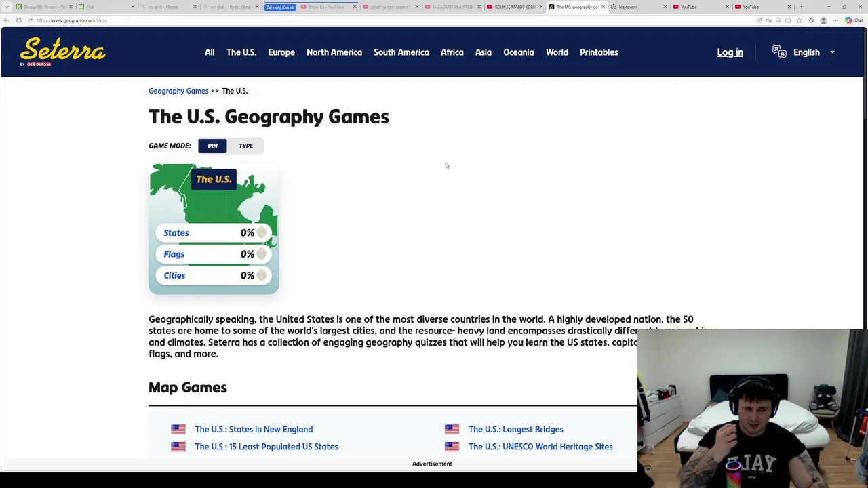This screenshot has height=488, width=868.
Task: Open Copilot Chat button
Action: coord(853,20)
